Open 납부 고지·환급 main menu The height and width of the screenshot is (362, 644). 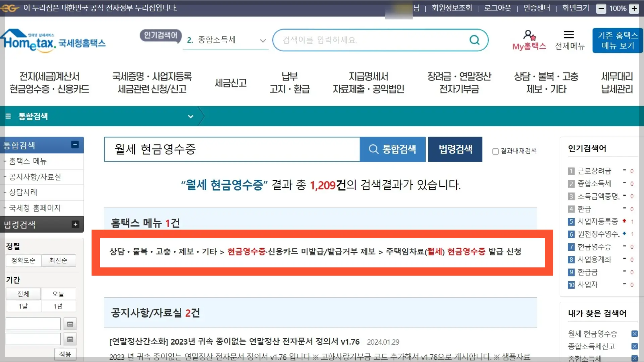[289, 83]
